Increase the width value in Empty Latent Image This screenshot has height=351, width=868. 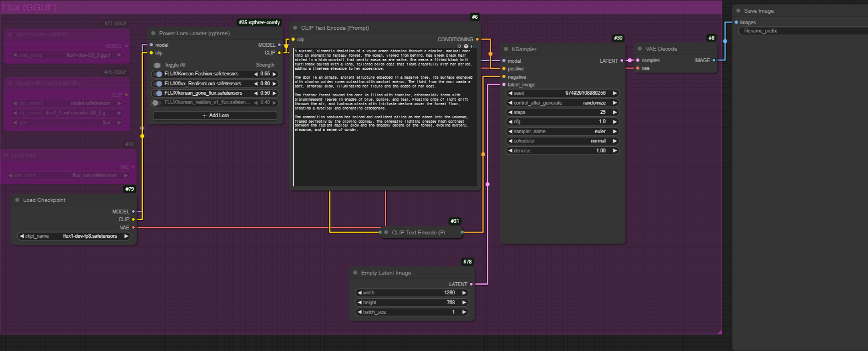click(x=464, y=293)
